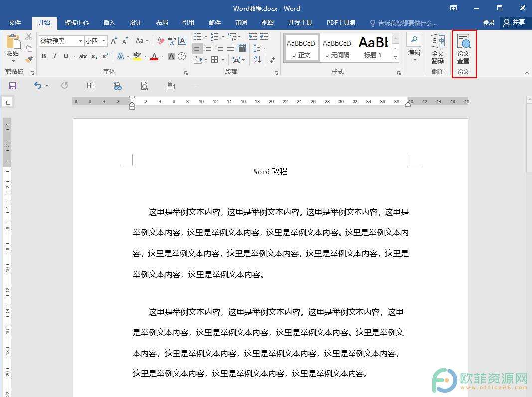
Task: Click the sort A-Z icon
Action: click(x=257, y=60)
